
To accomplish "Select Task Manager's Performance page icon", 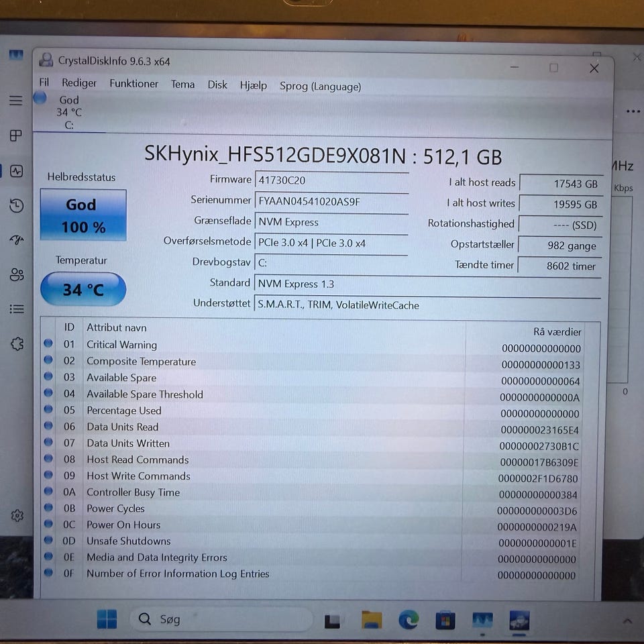I will tap(16, 171).
